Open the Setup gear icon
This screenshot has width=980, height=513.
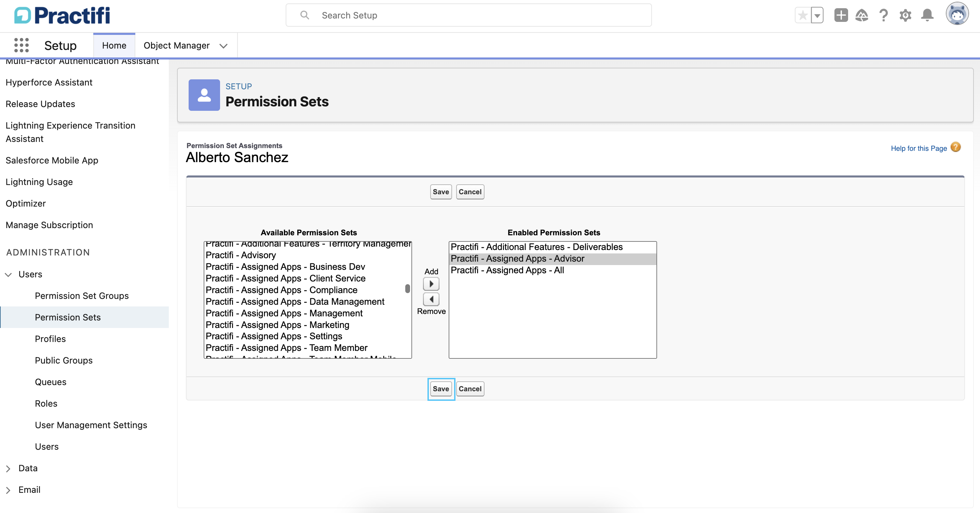[905, 15]
